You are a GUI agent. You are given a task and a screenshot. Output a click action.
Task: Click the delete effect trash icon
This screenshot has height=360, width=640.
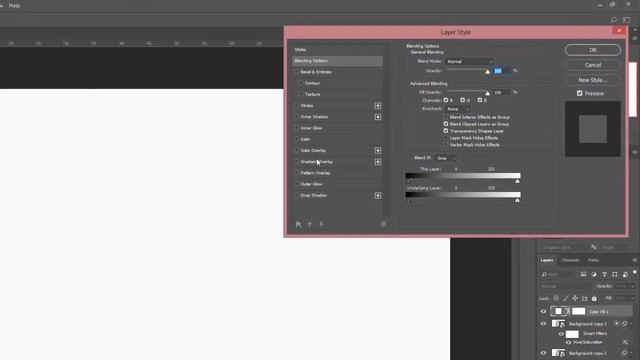click(383, 224)
